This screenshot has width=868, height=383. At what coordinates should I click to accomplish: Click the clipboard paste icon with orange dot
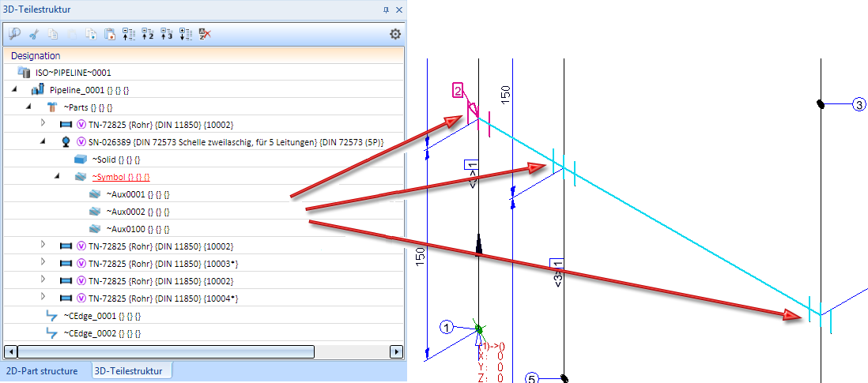[x=110, y=34]
